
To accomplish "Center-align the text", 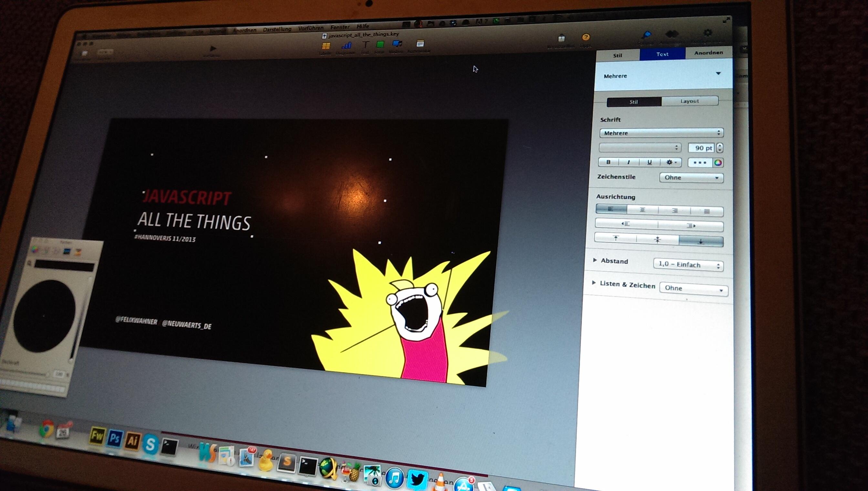I will tap(643, 210).
